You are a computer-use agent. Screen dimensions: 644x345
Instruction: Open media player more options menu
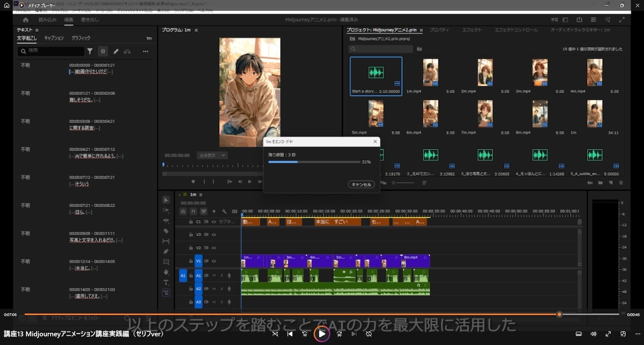click(x=637, y=334)
